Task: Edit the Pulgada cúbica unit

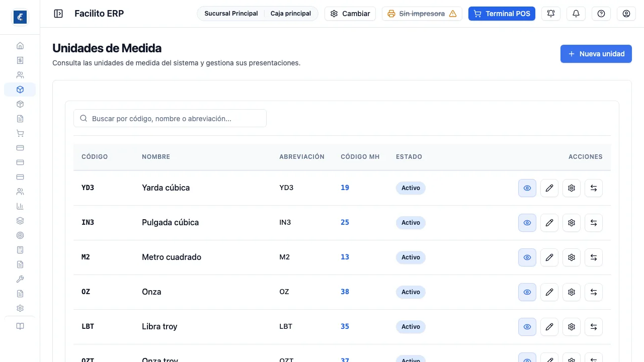Action: coord(549,223)
